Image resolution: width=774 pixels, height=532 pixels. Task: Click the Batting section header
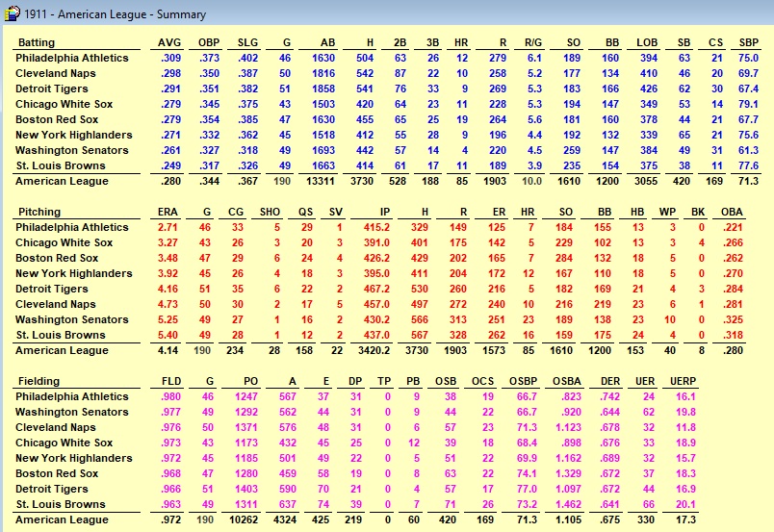click(x=37, y=42)
